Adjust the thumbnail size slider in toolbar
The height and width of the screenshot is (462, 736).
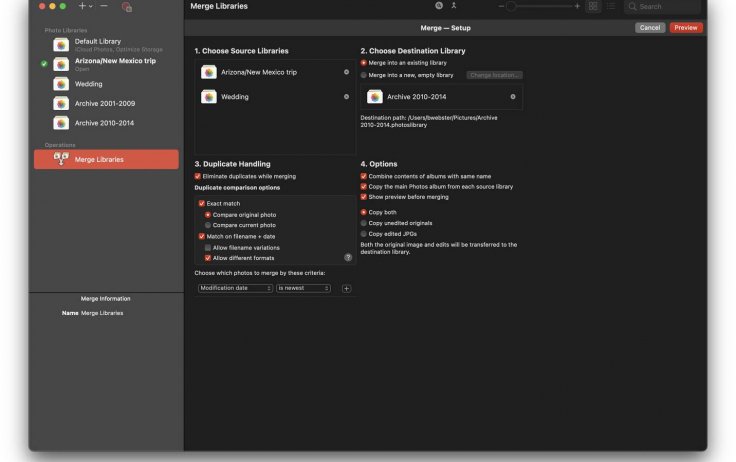[x=510, y=6]
